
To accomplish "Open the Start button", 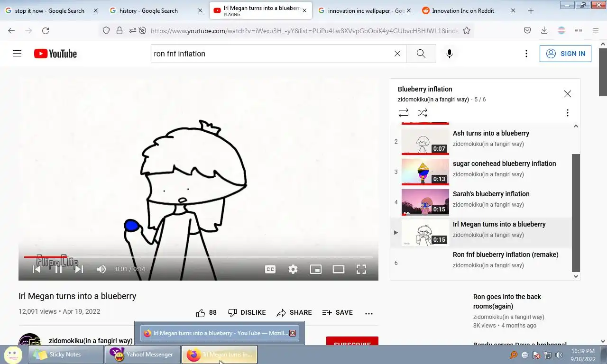I will pyautogui.click(x=13, y=355).
